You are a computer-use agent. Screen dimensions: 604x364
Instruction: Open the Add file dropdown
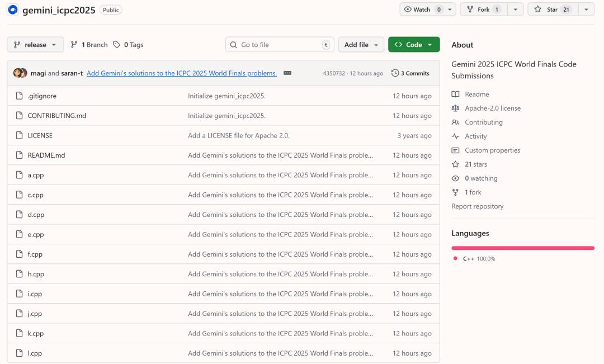tap(361, 45)
